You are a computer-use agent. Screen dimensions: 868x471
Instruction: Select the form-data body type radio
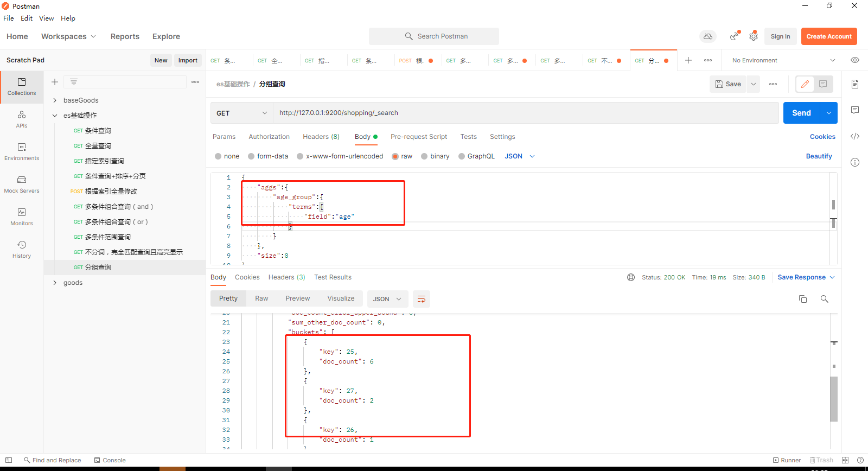pyautogui.click(x=251, y=156)
